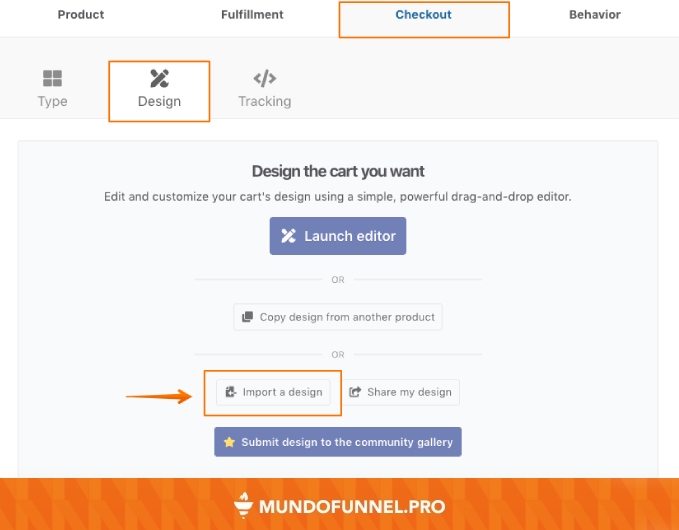
Task: Click the MUNDOFUNNEL.PRO banner text
Action: [x=352, y=506]
